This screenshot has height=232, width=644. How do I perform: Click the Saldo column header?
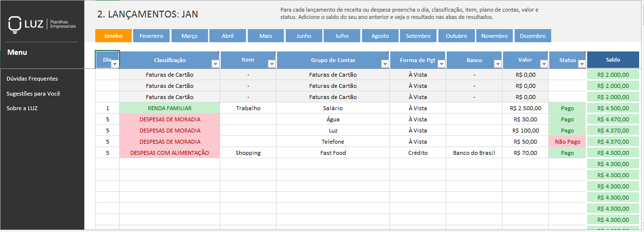tap(613, 60)
